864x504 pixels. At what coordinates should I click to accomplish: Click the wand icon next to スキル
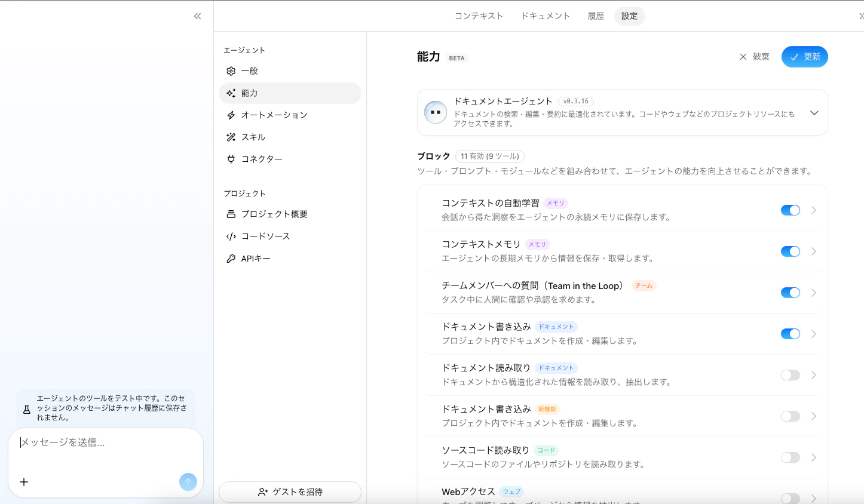[231, 137]
